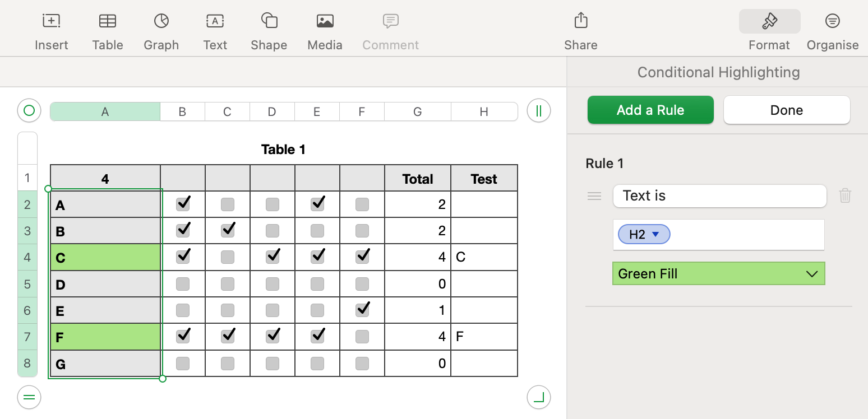Open the 'Text is' rule type menu
Viewport: 868px width, 419px height.
coord(719,195)
